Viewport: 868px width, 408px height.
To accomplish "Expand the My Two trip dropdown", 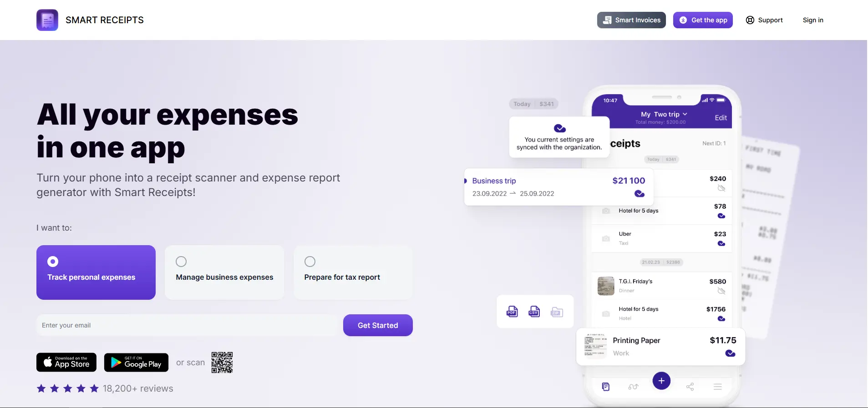I will (x=664, y=114).
